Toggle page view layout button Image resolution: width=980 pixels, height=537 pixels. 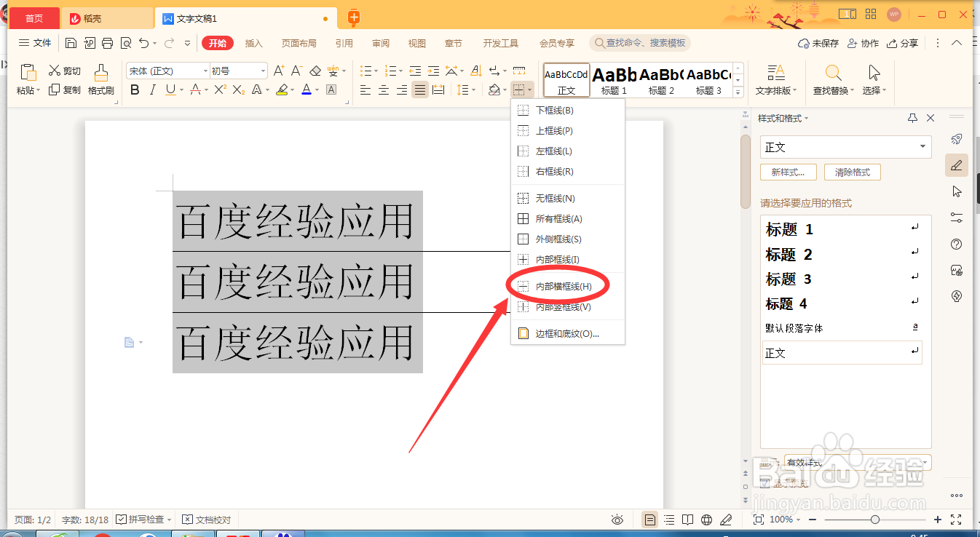coord(650,520)
